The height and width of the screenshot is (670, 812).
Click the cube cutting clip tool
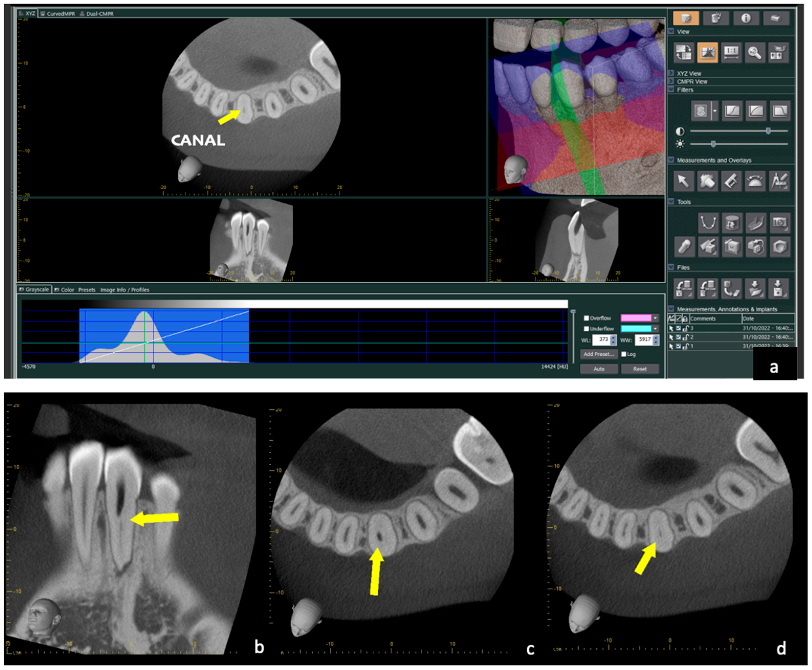point(708,247)
